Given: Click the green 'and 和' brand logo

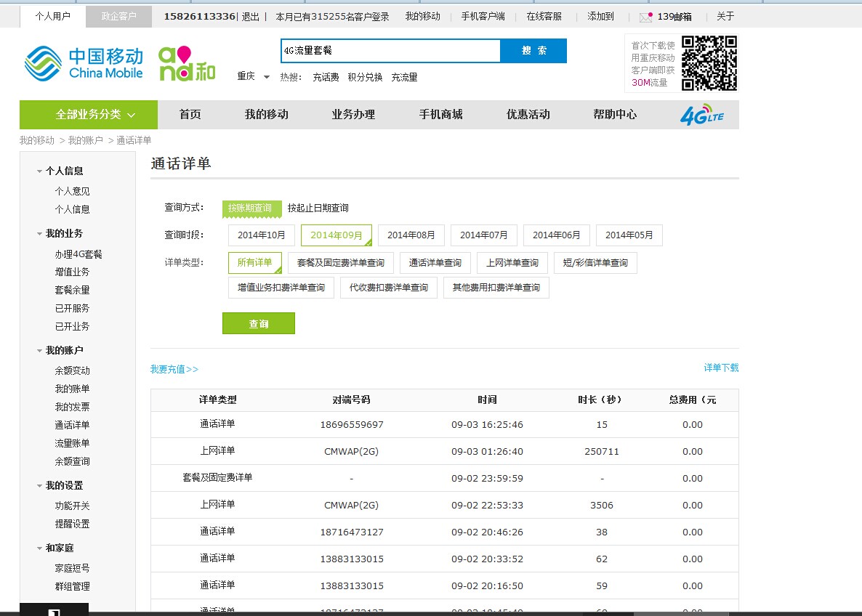Looking at the screenshot, I should pyautogui.click(x=187, y=64).
